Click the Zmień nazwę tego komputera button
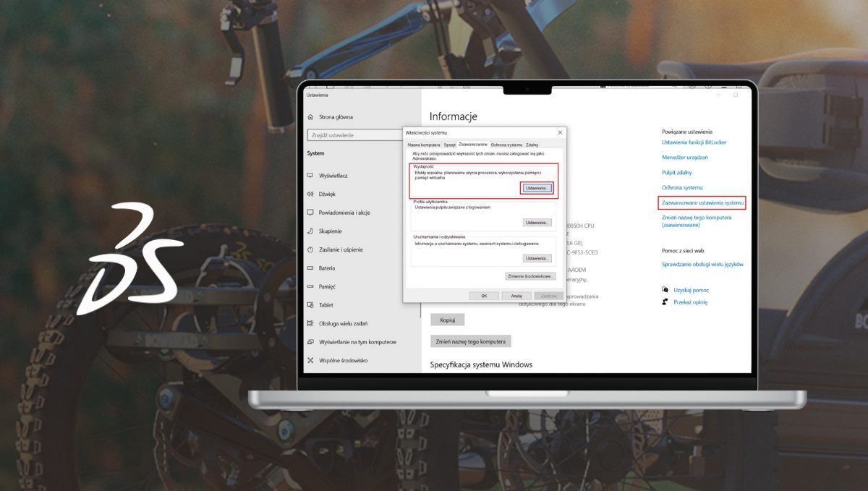The height and width of the screenshot is (491, 868). point(471,341)
